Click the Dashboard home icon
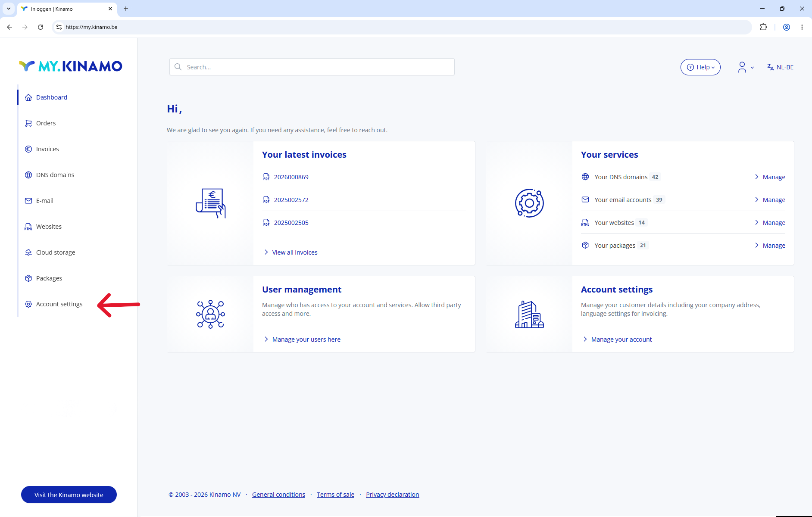 [28, 97]
